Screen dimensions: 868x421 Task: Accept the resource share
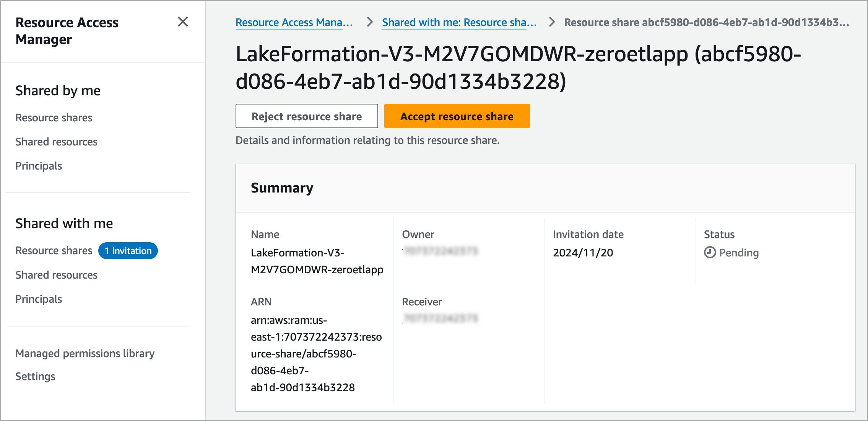(457, 116)
